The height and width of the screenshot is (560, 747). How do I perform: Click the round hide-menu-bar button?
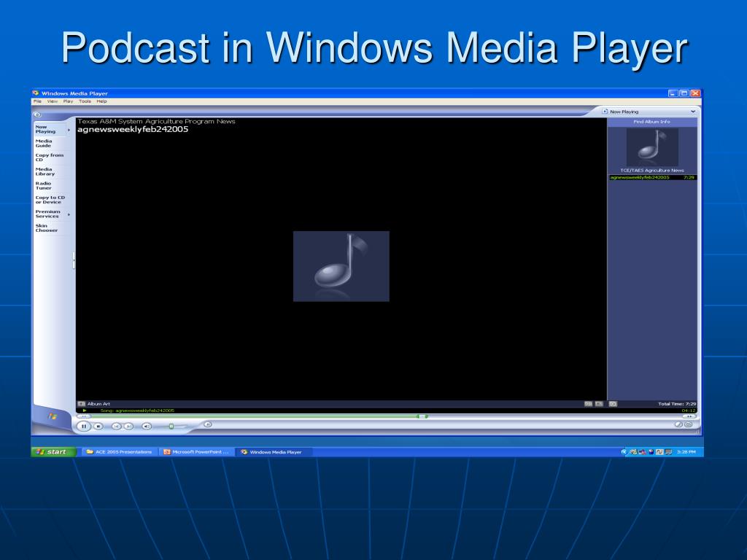point(37,114)
